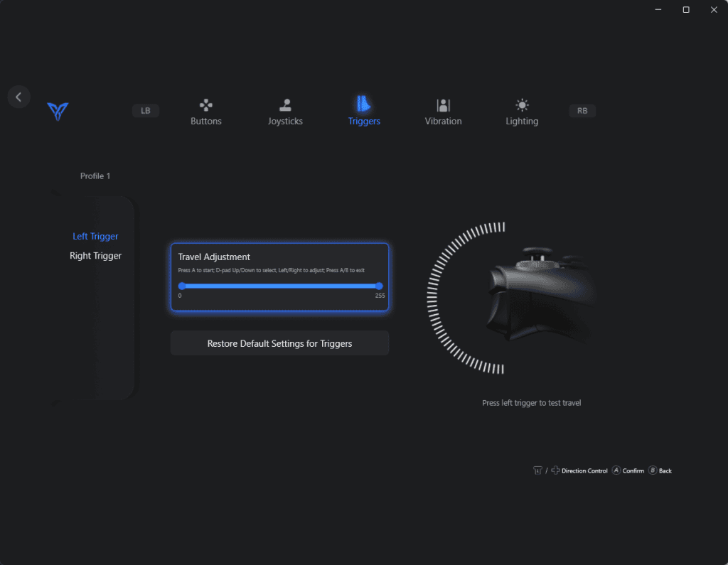Viewport: 728px width, 565px height.
Task: Click the Vibration tab icon
Action: click(x=444, y=105)
